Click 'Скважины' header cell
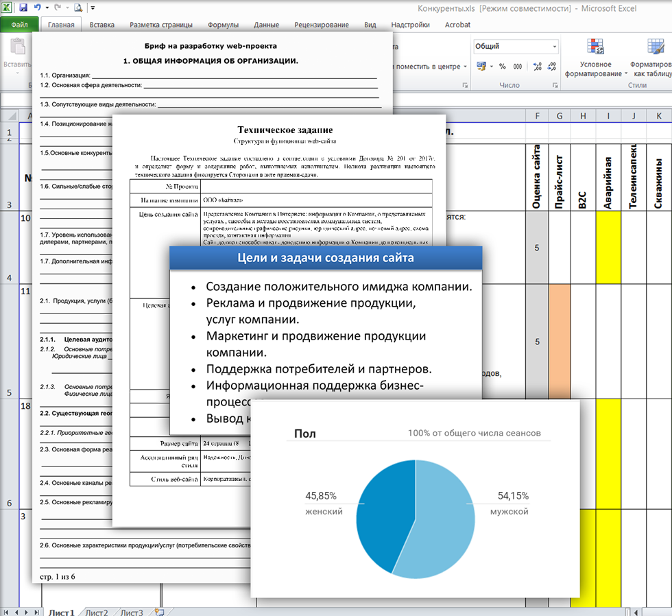The height and width of the screenshot is (616, 672). [x=659, y=177]
